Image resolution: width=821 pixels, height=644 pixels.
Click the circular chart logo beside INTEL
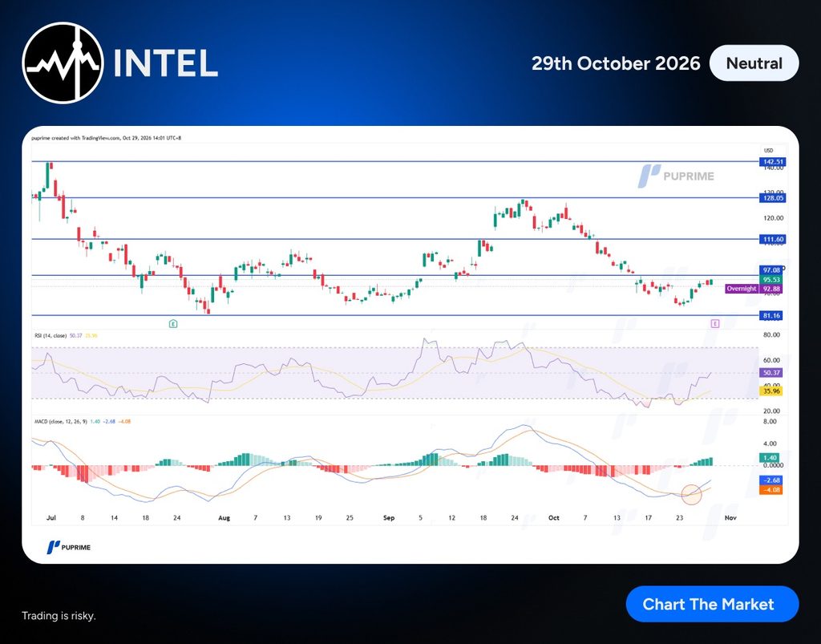click(63, 63)
